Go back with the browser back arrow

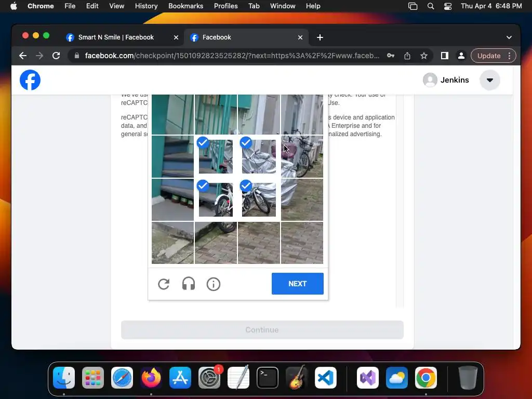pyautogui.click(x=23, y=56)
